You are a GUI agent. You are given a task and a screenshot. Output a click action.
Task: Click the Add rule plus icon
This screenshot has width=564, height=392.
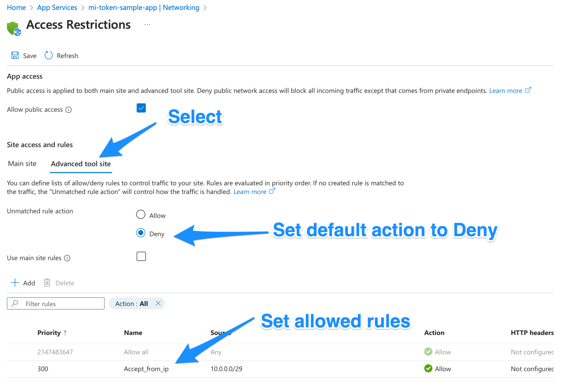coord(15,283)
